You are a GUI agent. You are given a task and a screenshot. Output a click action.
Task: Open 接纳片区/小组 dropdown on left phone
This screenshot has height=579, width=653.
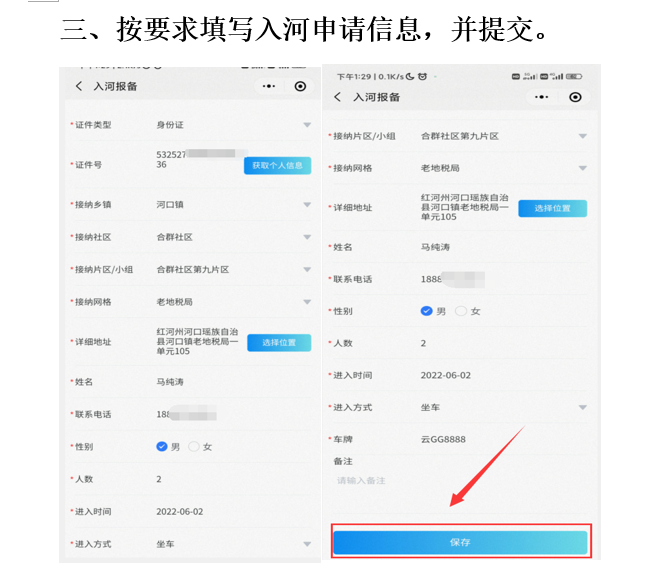[307, 270]
